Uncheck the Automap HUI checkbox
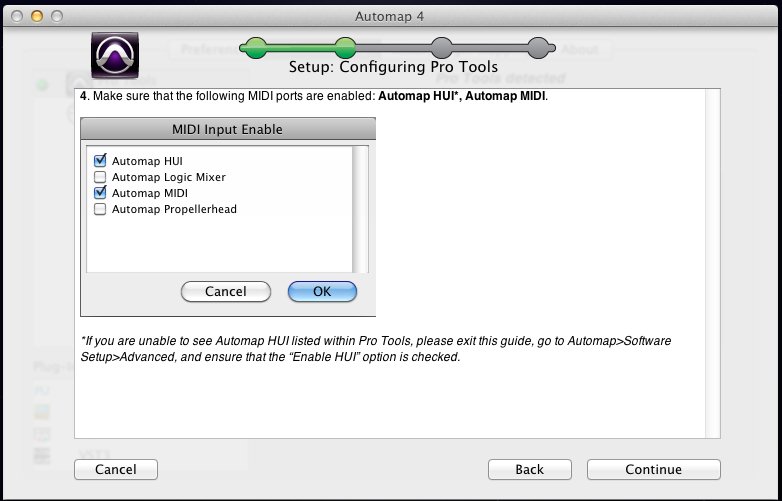Viewport: 782px width, 501px height. point(100,160)
